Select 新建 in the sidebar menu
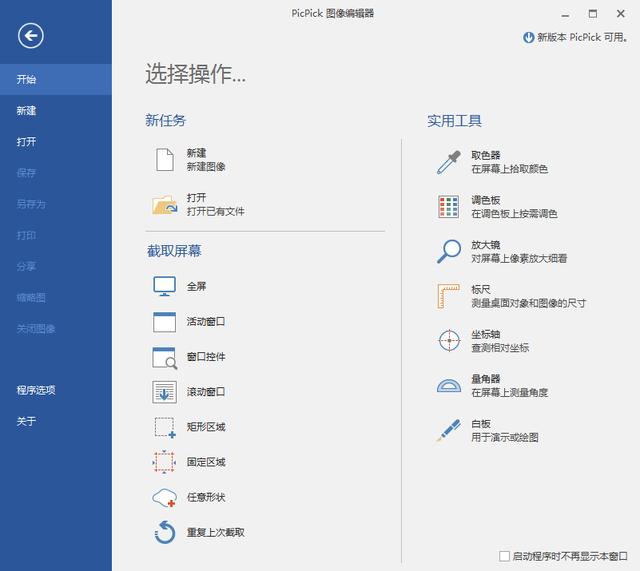 [x=56, y=111]
